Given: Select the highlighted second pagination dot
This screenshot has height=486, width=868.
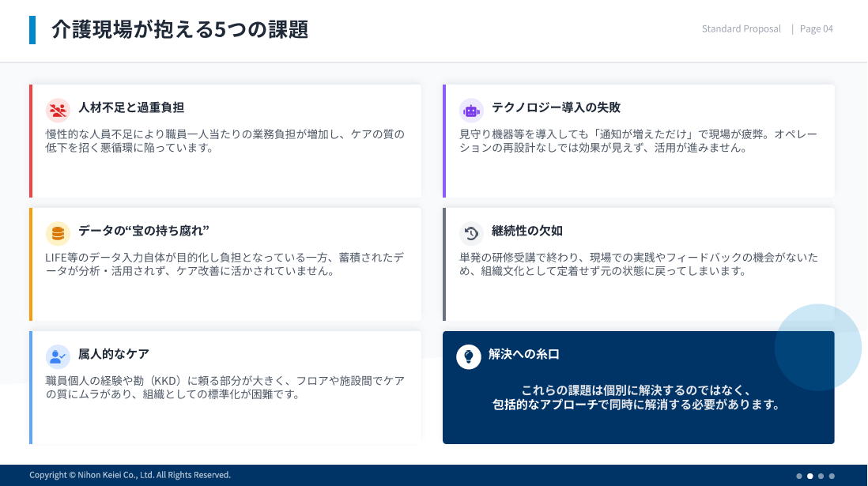Looking at the screenshot, I should (810, 476).
